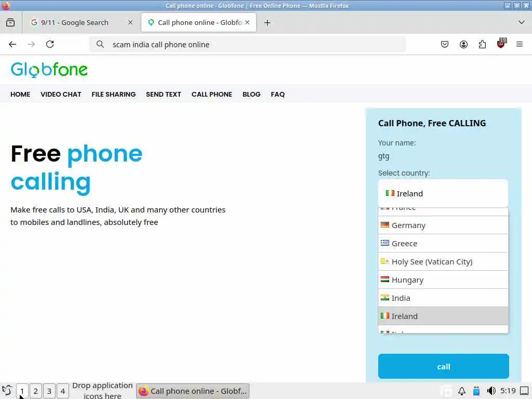Viewport: 532px width, 399px height.
Task: Select Hungary in the country list
Action: (x=443, y=280)
